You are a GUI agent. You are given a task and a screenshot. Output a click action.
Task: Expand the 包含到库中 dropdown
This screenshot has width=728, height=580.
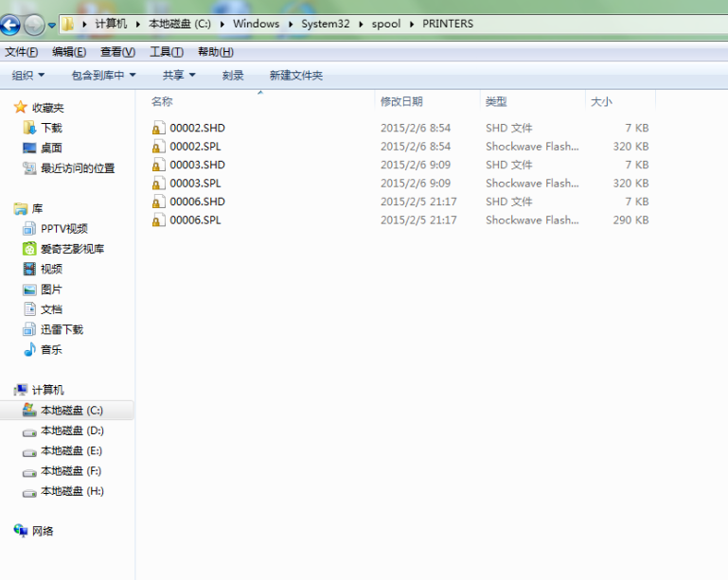pyautogui.click(x=103, y=75)
